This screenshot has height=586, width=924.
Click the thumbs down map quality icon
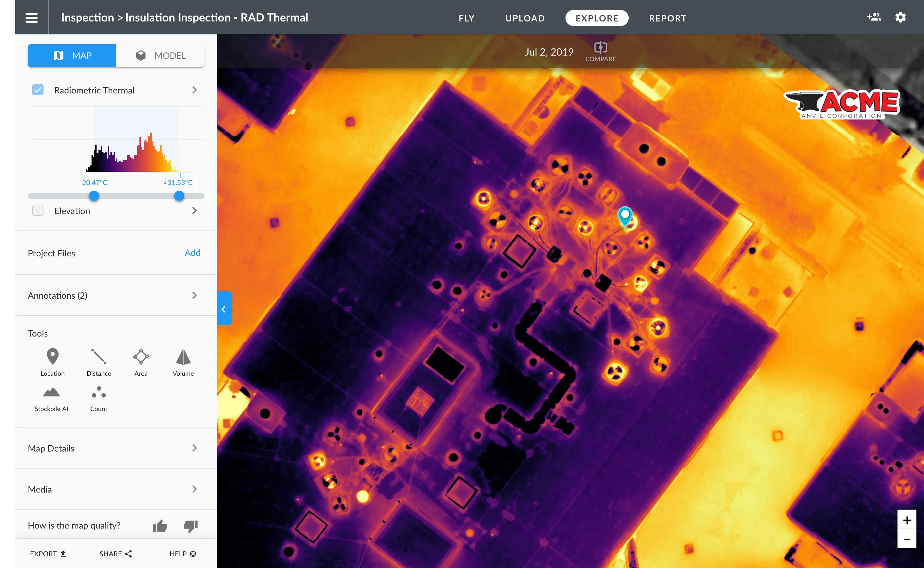(191, 525)
